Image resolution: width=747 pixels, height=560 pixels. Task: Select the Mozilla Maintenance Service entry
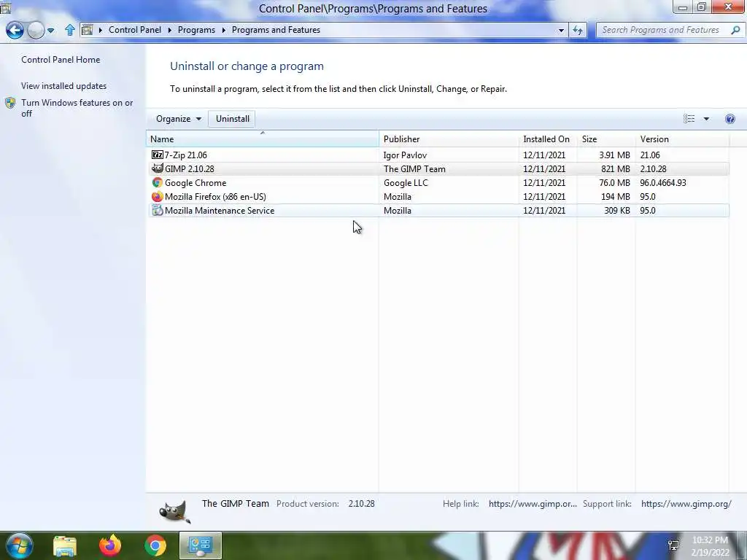point(438,211)
